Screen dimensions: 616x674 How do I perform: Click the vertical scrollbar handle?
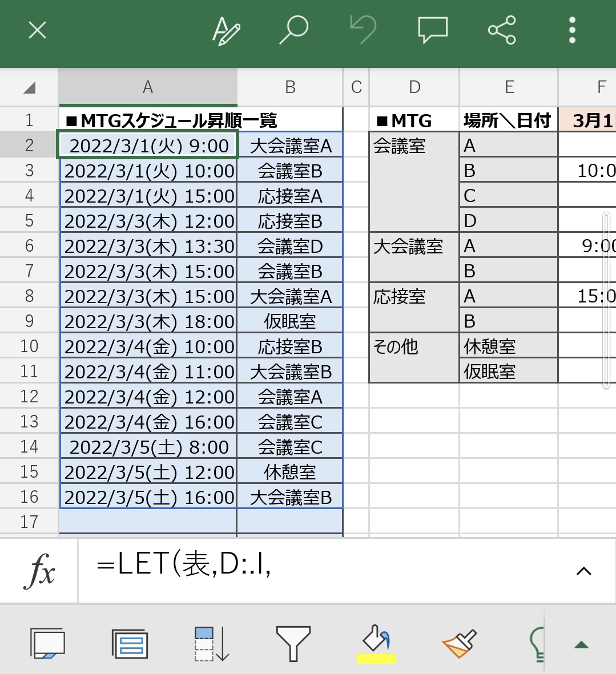(x=606, y=300)
